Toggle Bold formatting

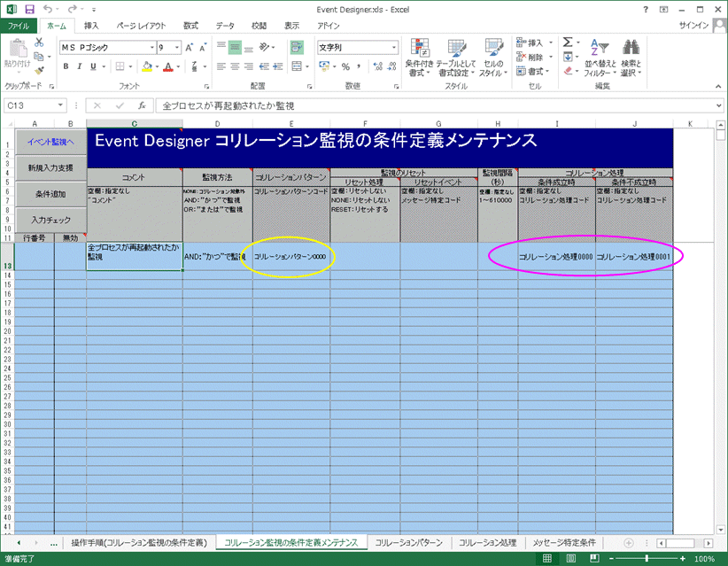(66, 66)
